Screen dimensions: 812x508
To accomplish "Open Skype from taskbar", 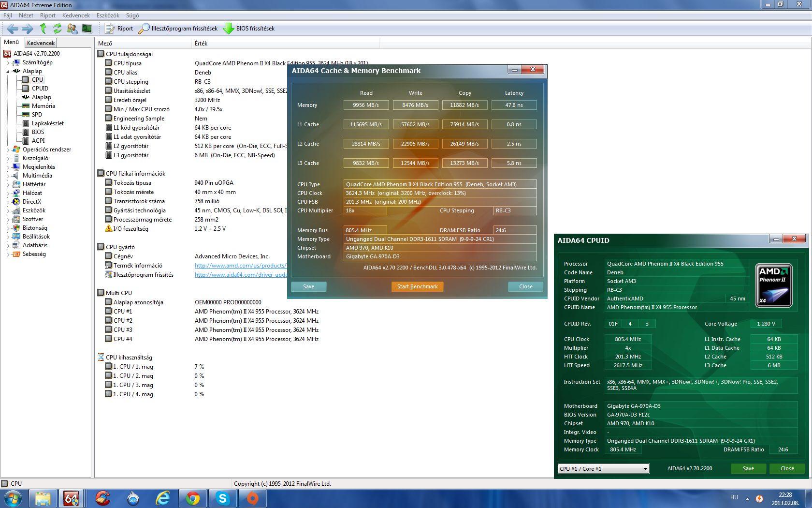I will click(222, 498).
